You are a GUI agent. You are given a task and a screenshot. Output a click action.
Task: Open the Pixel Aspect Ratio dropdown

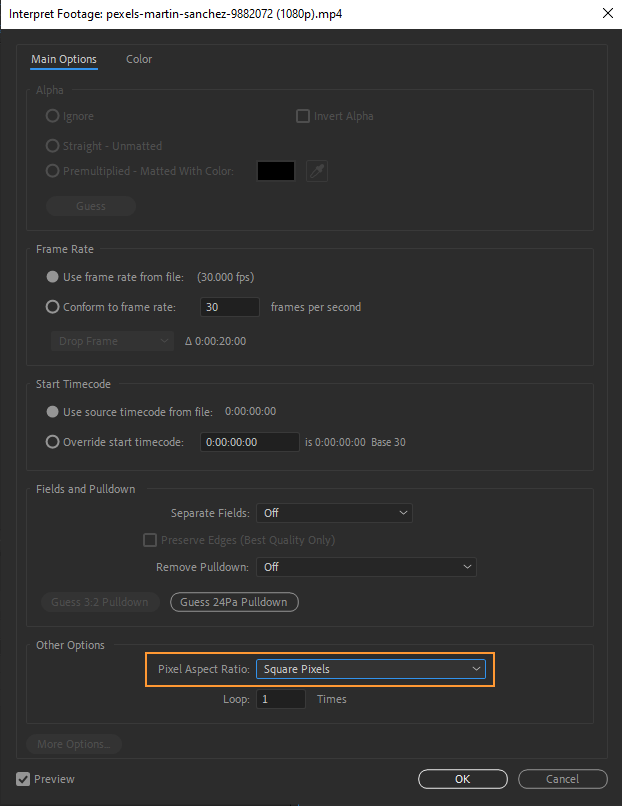370,669
